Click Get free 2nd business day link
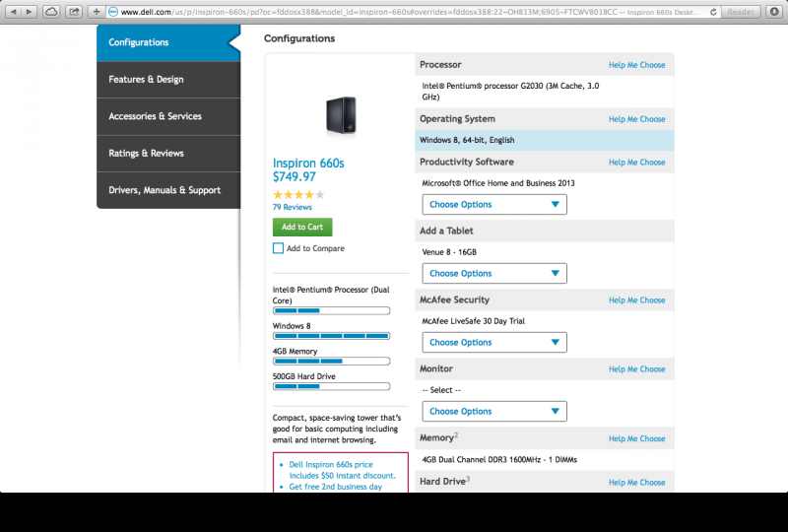Screen dimensions: 788x532 [x=335, y=487]
